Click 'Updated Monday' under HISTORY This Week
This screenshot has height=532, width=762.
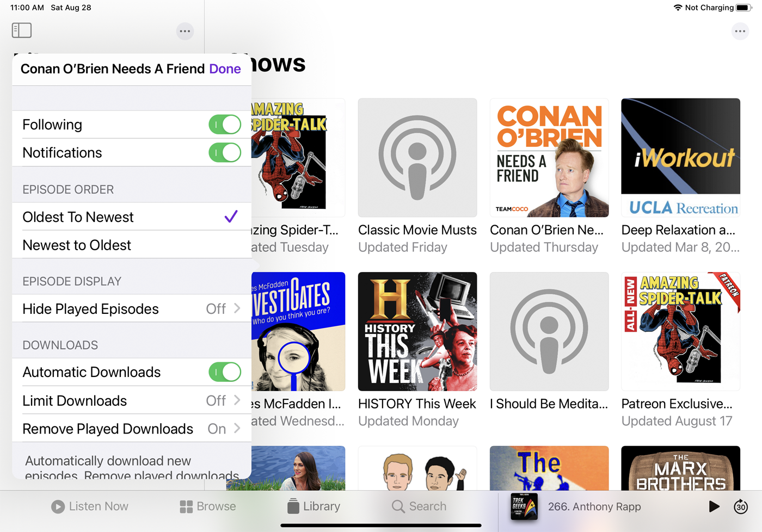tap(408, 421)
